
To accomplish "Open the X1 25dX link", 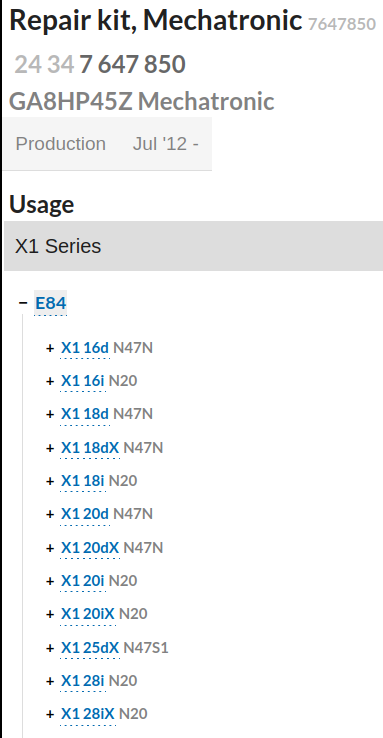I will (x=90, y=648).
